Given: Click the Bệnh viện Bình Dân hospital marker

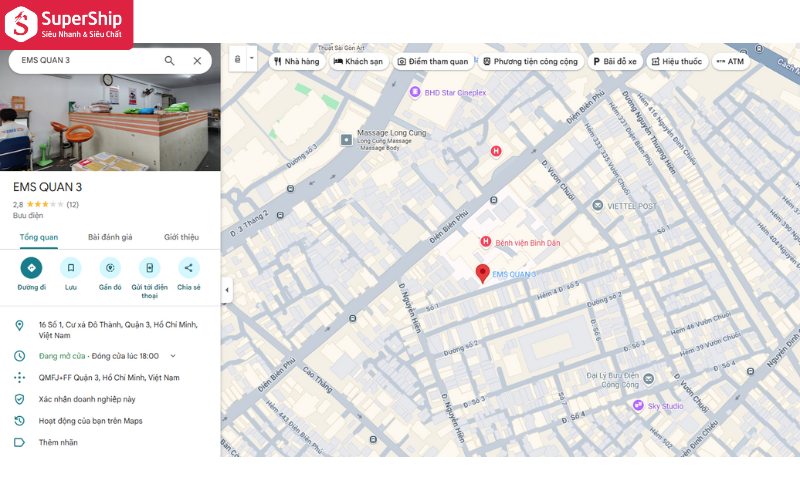Looking at the screenshot, I should pyautogui.click(x=486, y=241).
